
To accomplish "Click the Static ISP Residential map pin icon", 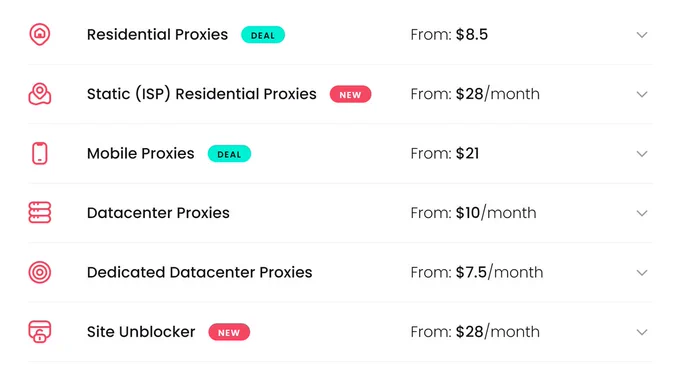I will pos(39,94).
